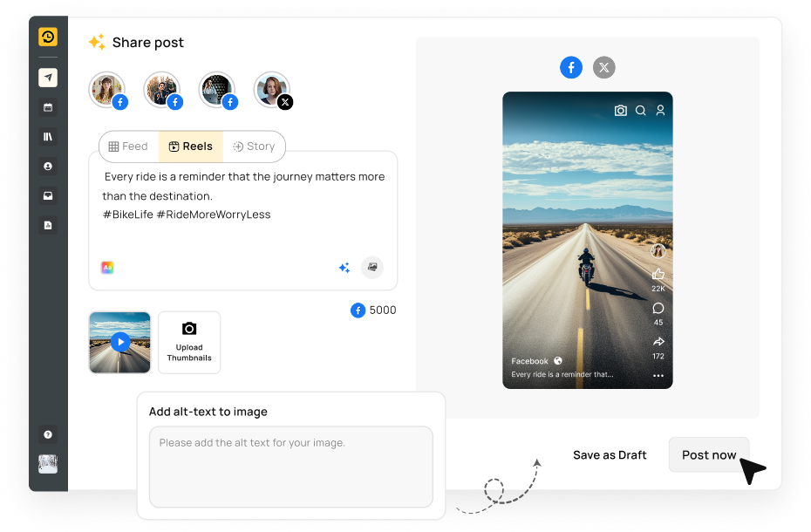Click the Help question-mark icon in sidebar
The image size is (811, 532).
(x=48, y=434)
